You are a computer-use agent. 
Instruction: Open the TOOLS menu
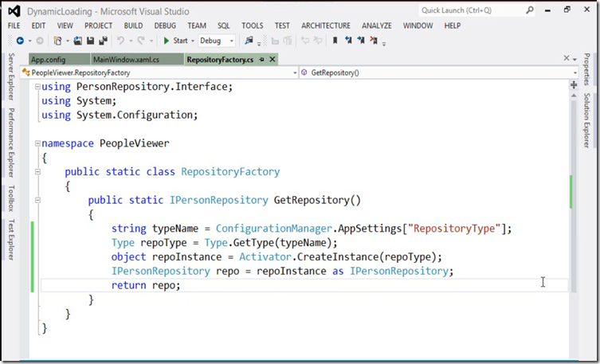252,25
